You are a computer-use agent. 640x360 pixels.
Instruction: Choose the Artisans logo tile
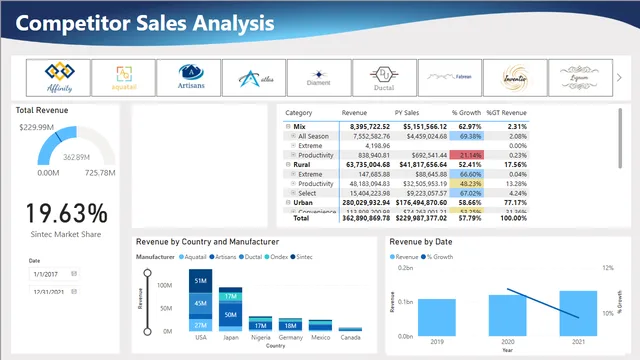[x=189, y=78]
